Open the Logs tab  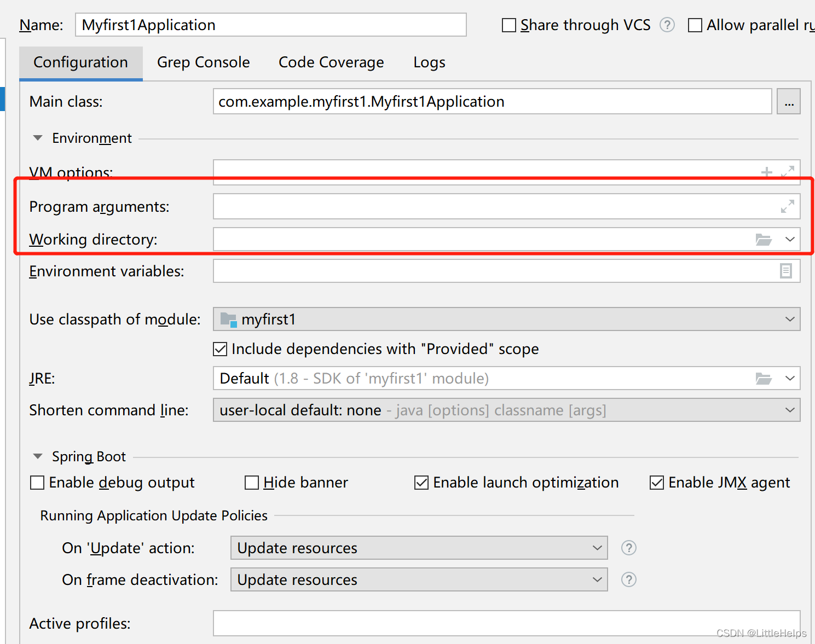(x=429, y=62)
